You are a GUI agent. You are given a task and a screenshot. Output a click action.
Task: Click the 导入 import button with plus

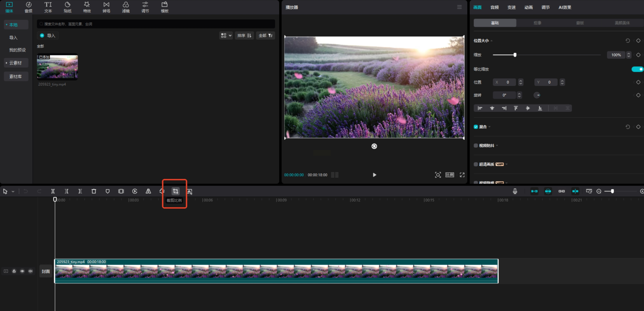[48, 36]
